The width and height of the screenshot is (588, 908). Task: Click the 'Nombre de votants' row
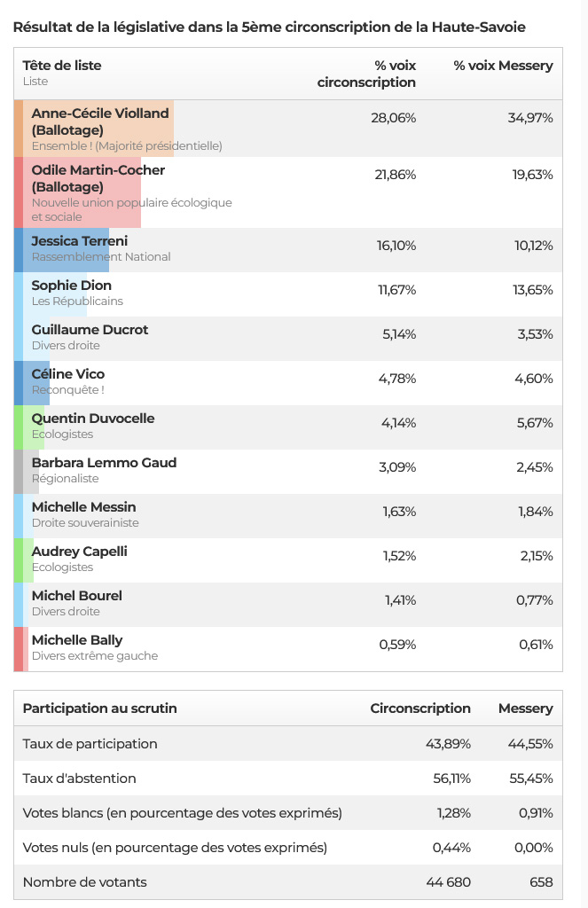tap(288, 882)
